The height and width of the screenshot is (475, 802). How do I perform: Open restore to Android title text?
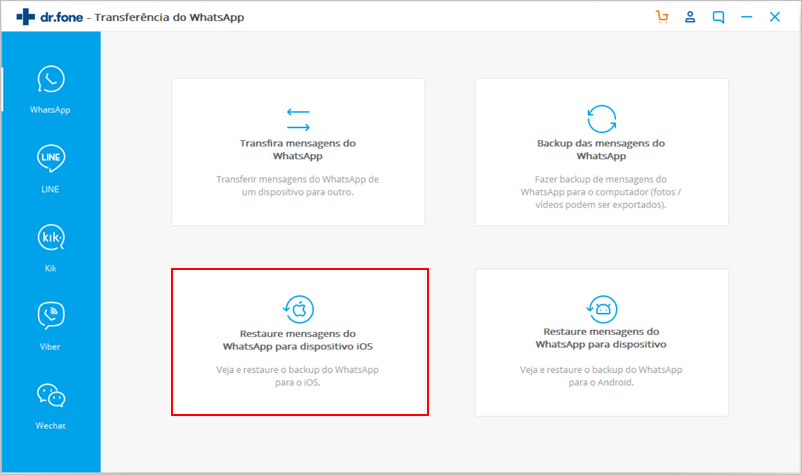coord(601,337)
